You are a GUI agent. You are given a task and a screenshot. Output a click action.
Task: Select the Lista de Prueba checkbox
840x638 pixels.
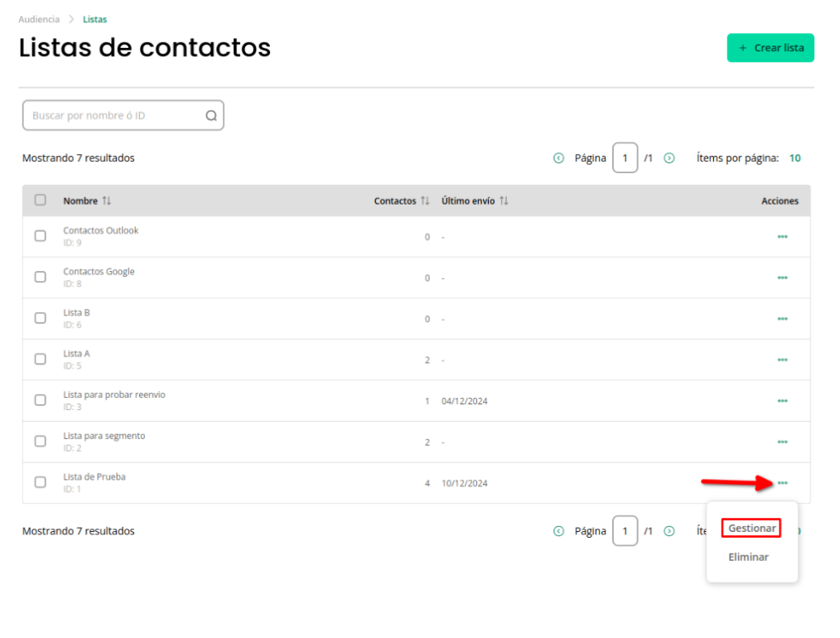(41, 482)
